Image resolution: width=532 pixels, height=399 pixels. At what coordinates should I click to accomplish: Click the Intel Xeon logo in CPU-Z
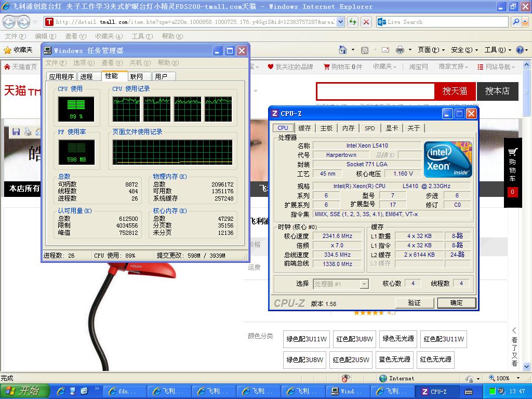448,159
